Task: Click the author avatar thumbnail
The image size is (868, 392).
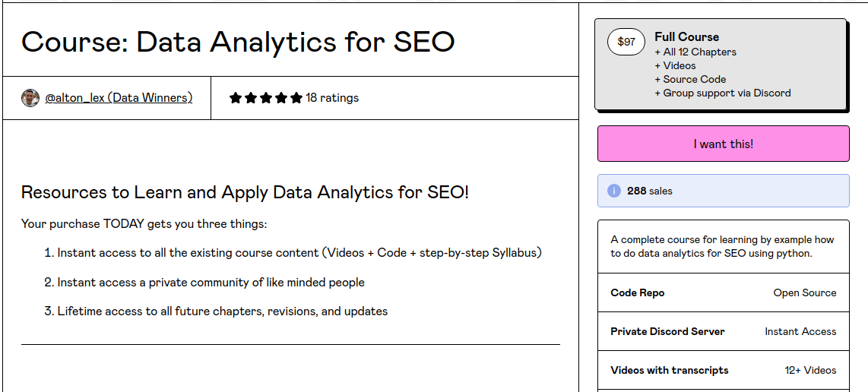Action: coord(30,98)
